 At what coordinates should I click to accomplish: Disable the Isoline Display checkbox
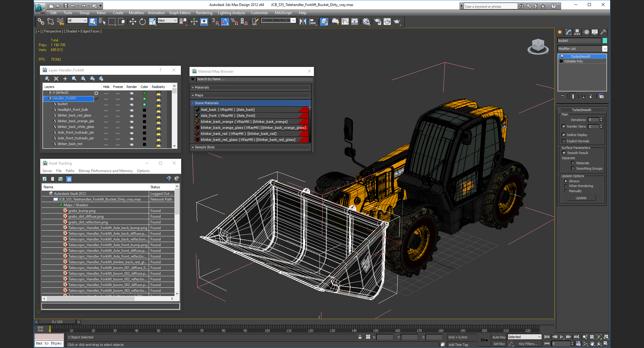(564, 135)
